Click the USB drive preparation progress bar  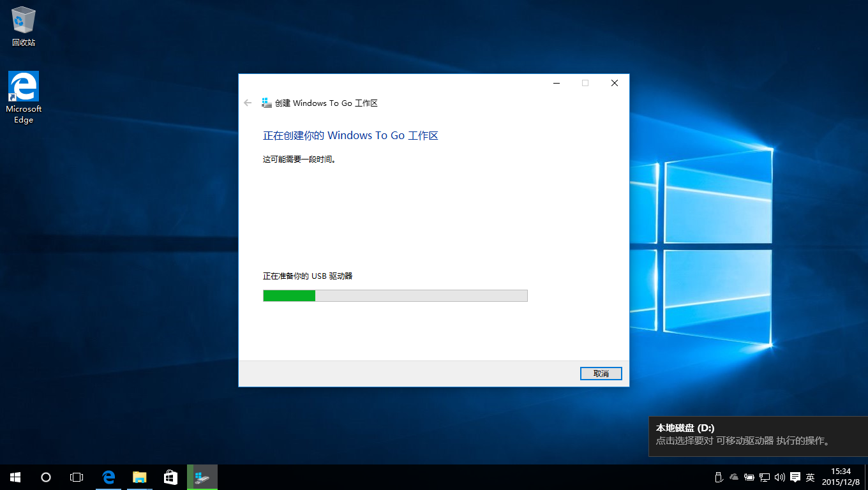[x=395, y=295]
